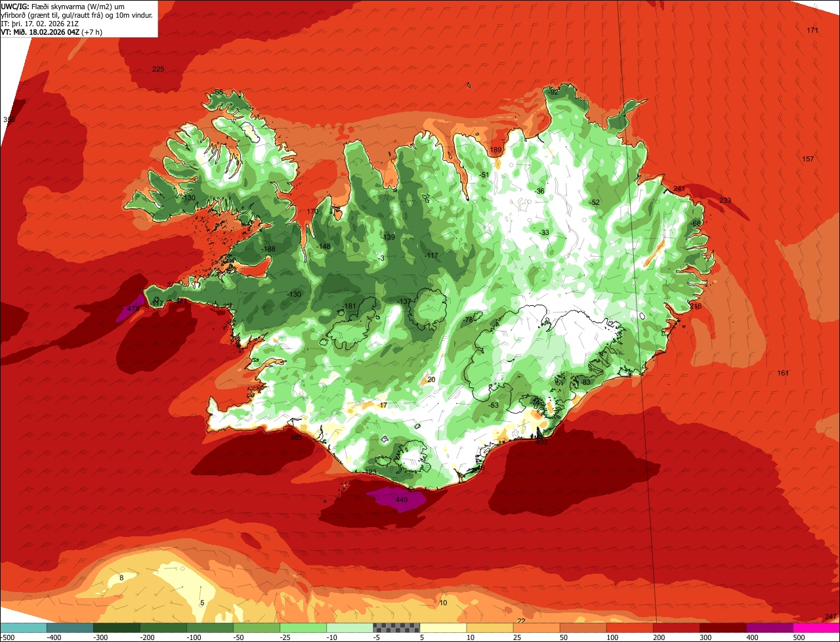Viewport: 840px width, 642px height.
Task: Click the 189 value on north coast
Action: coord(495,150)
